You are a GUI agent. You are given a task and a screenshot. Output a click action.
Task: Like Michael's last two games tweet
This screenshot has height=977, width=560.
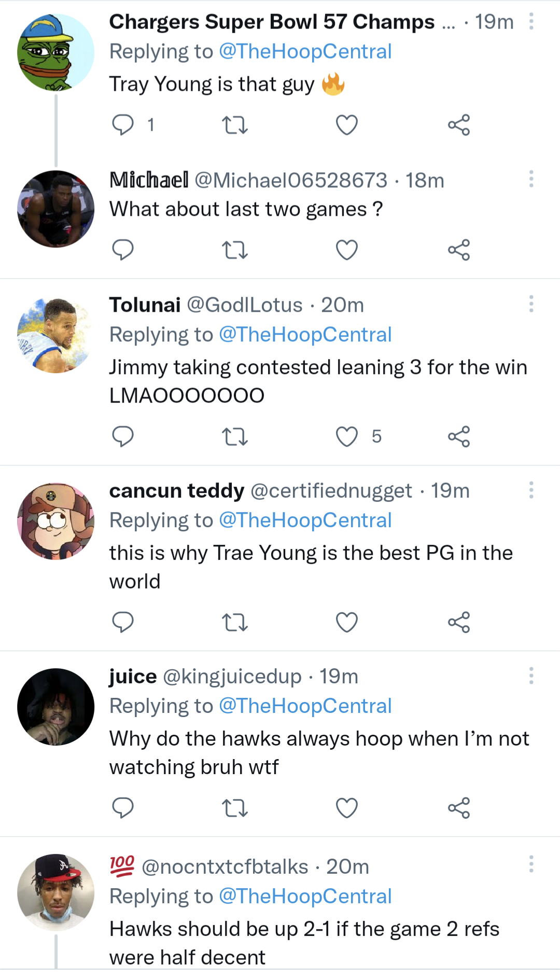(x=347, y=250)
